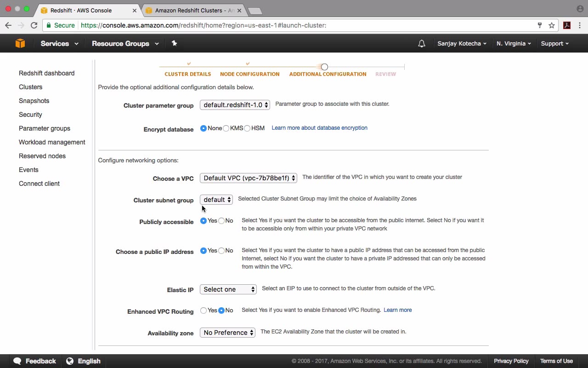The image size is (588, 368).
Task: Switch to Redshift AWS Console tab
Action: [x=87, y=10]
